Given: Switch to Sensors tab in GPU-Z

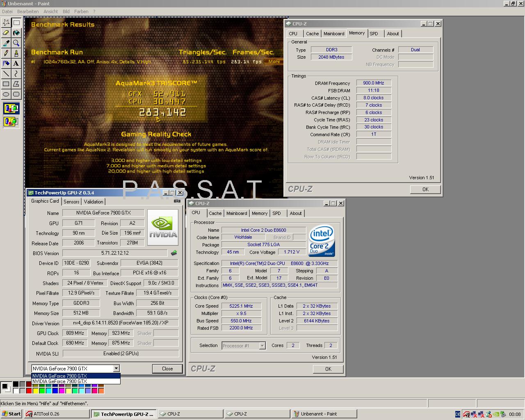Looking at the screenshot, I should [71, 202].
